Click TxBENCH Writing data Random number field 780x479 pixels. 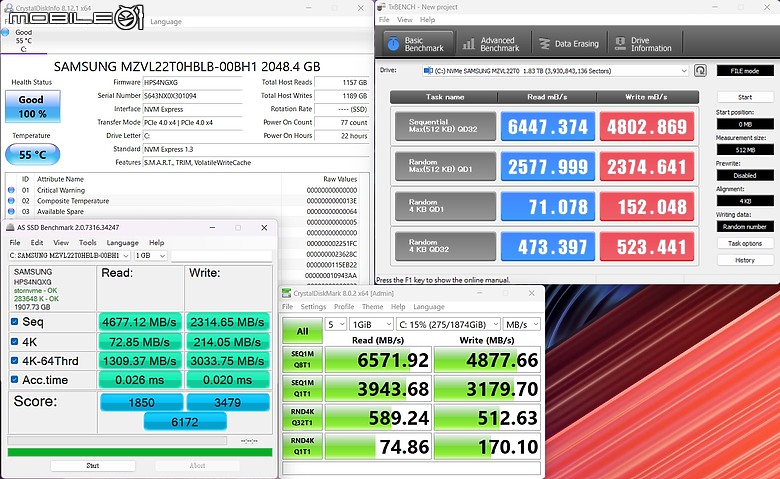(x=745, y=227)
